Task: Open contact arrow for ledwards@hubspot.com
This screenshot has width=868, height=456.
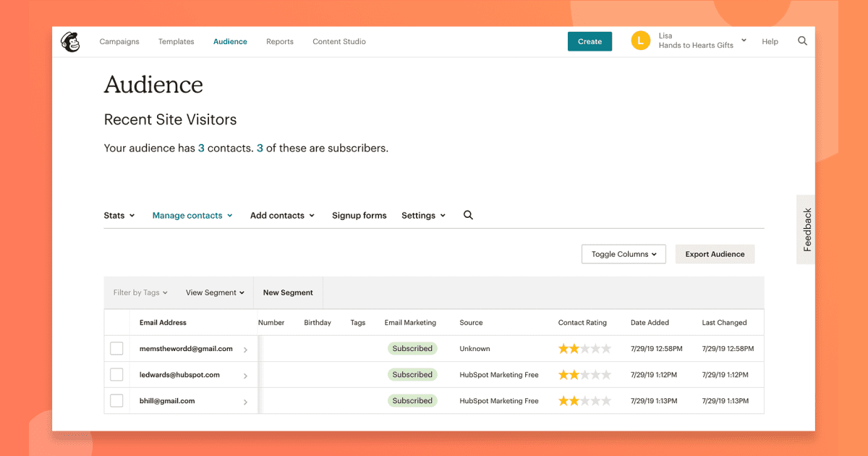Action: (x=245, y=376)
